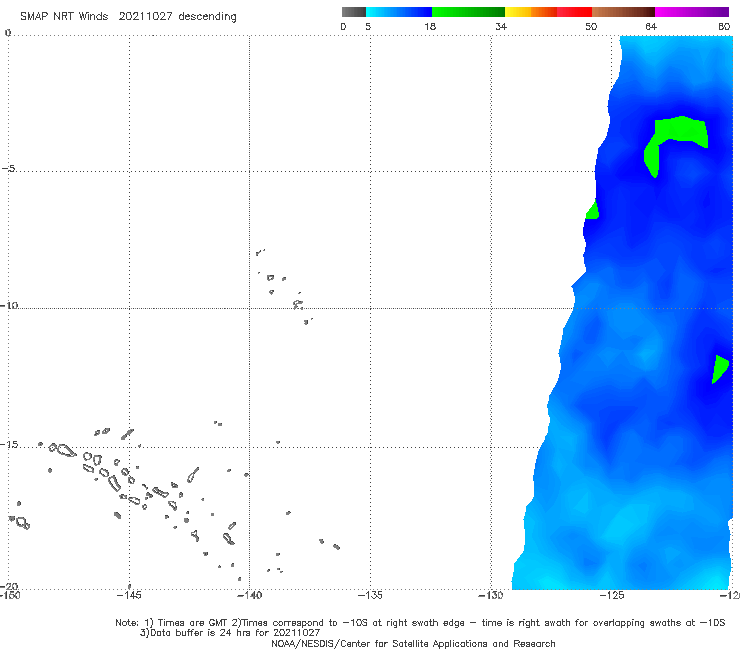Select the gray segment of the wind colorbar
This screenshot has width=740, height=650.
(353, 12)
